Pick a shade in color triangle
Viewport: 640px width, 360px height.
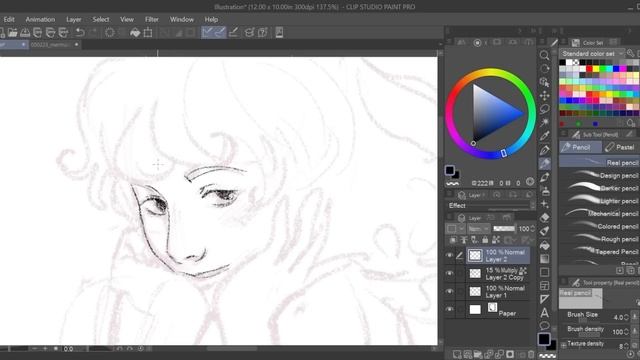coord(492,112)
